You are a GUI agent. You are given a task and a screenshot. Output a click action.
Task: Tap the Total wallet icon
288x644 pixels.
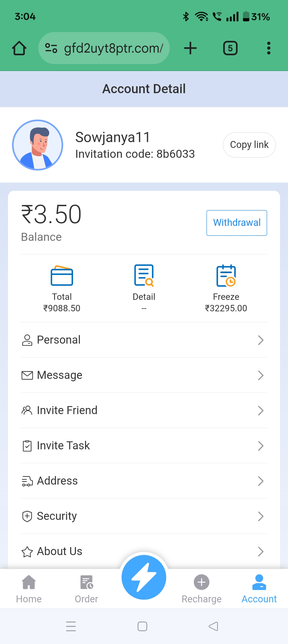(62, 276)
